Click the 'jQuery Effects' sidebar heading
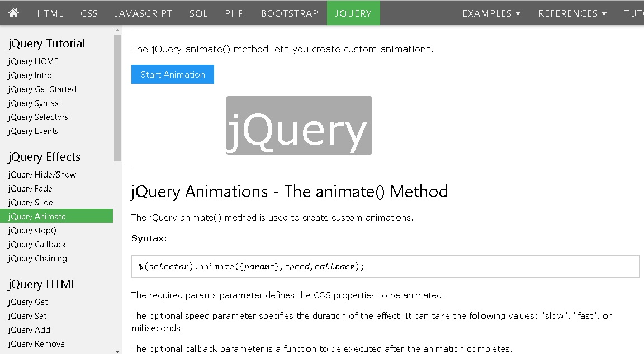The width and height of the screenshot is (644, 354). tap(44, 157)
